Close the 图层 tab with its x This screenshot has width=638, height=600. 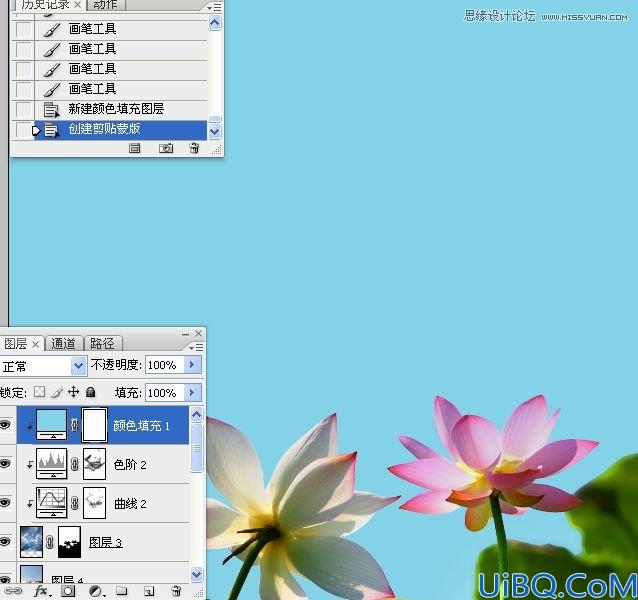point(36,345)
